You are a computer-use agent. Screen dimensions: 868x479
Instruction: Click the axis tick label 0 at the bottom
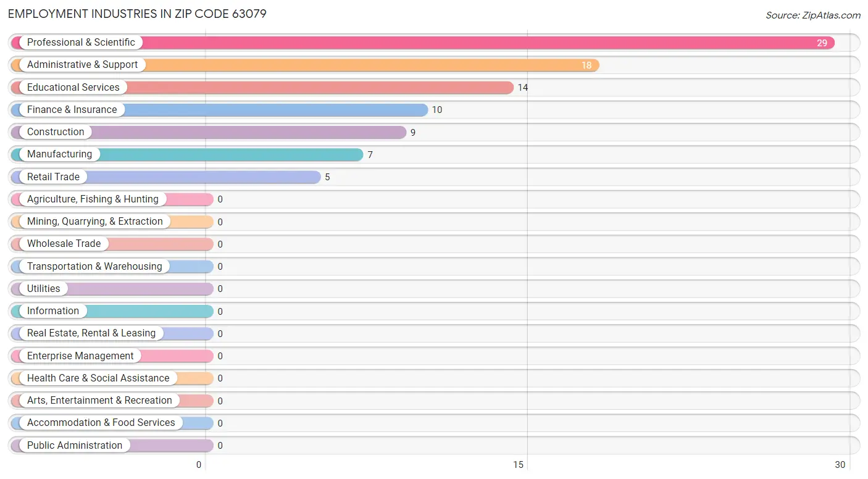199,465
